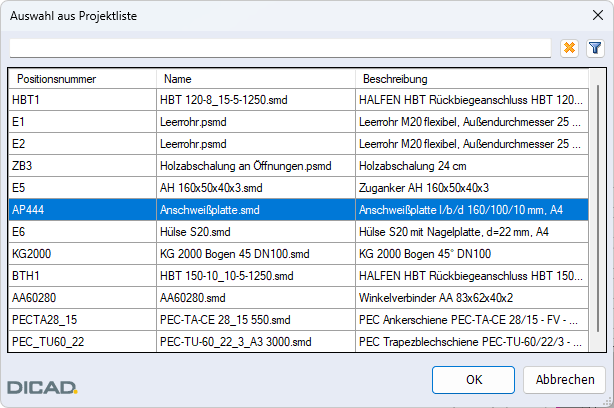
Task: Select the AA60280 Winkelverbinder row
Action: click(x=298, y=298)
